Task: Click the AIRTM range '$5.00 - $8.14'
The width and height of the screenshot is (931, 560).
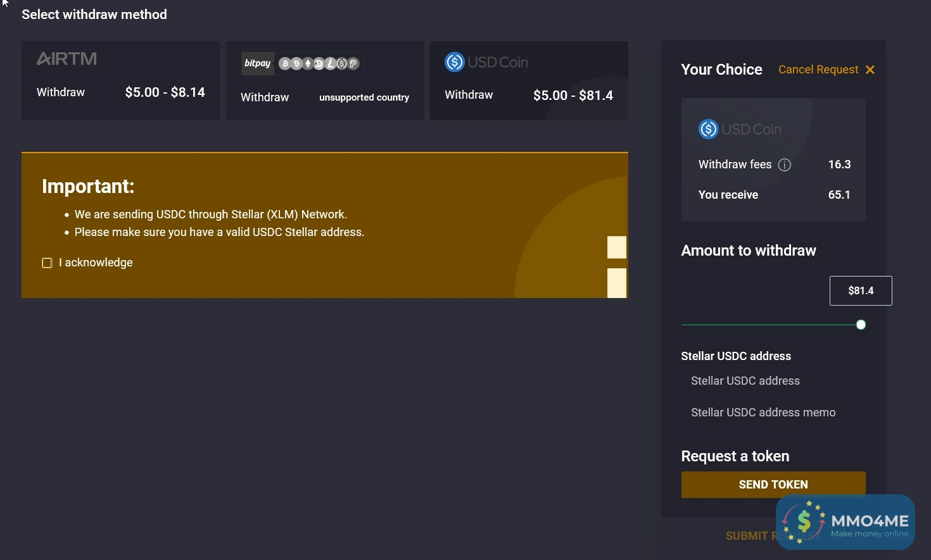Action: (165, 92)
